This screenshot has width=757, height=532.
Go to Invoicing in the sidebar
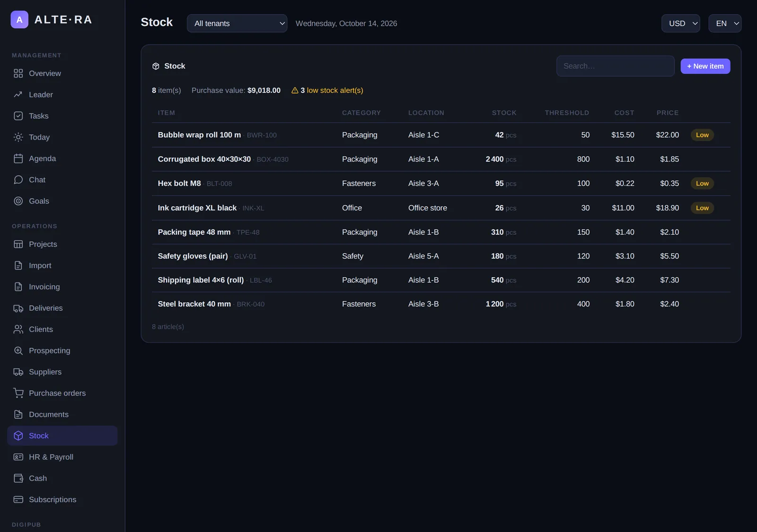(62, 287)
